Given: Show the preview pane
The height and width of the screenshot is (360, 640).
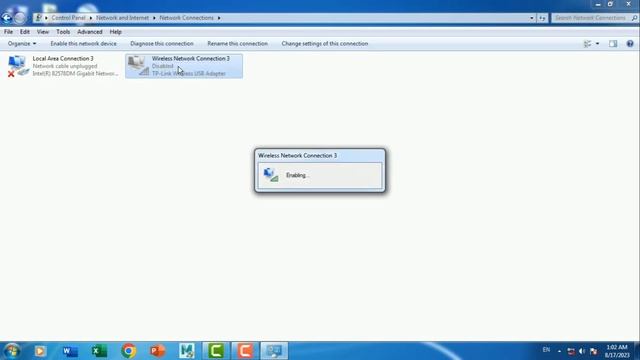Looking at the screenshot, I should tap(613, 44).
